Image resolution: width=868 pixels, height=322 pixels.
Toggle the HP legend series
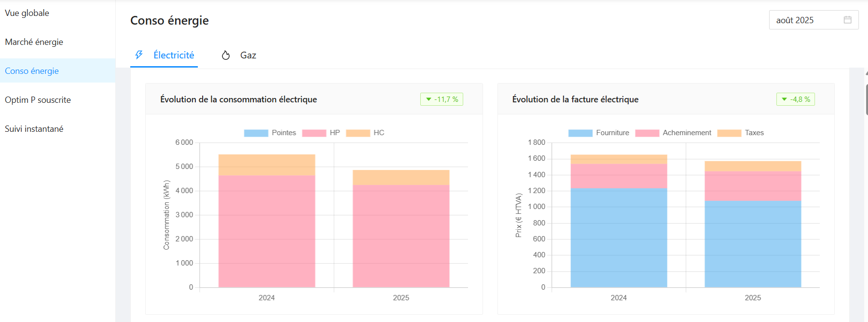point(321,133)
